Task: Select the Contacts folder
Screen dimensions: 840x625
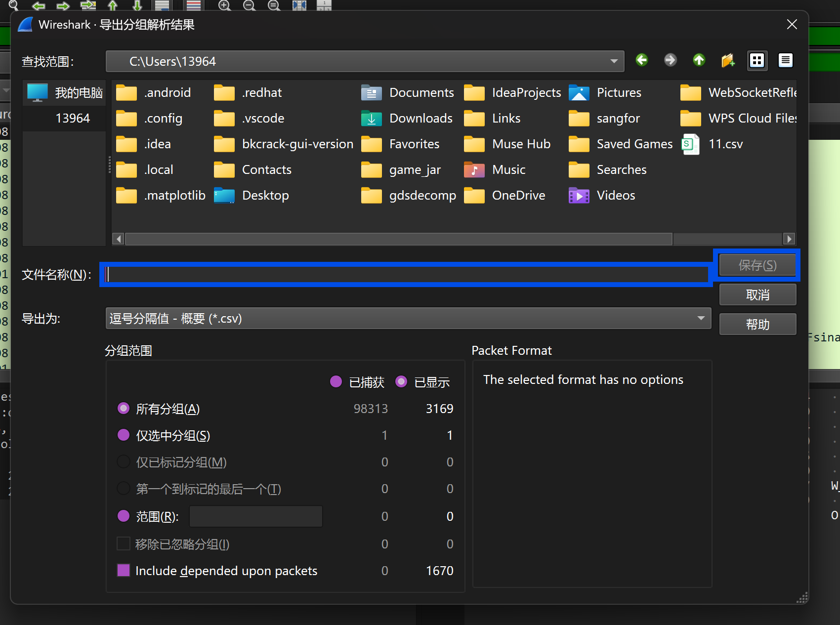Action: pos(252,170)
